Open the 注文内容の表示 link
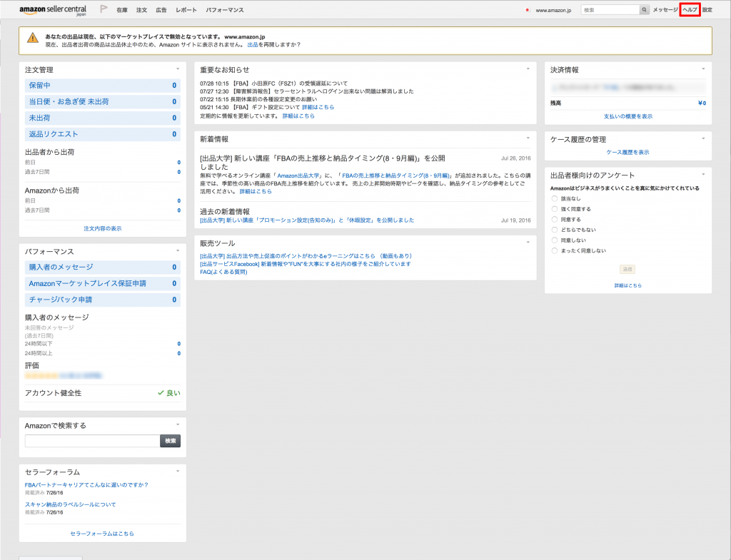 [103, 229]
